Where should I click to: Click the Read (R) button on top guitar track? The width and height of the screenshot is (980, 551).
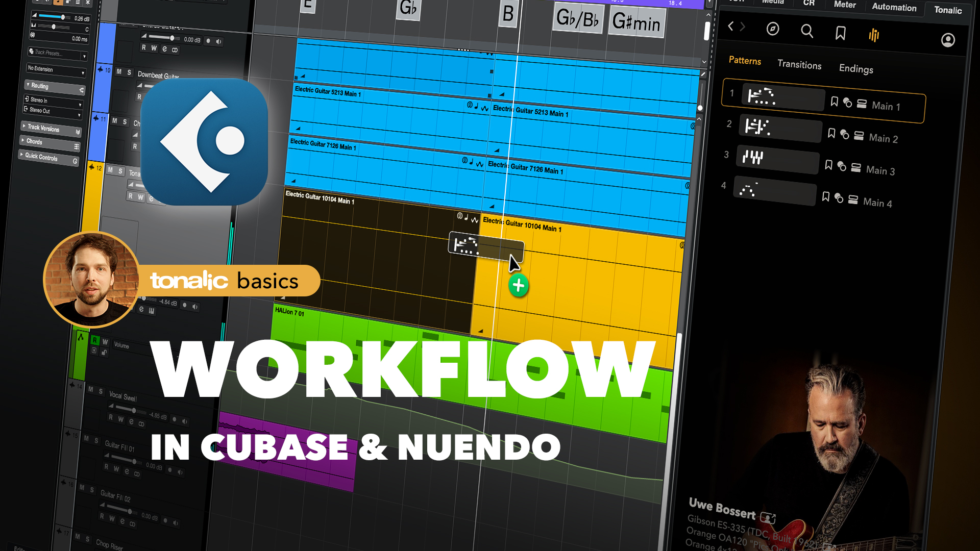[x=144, y=47]
